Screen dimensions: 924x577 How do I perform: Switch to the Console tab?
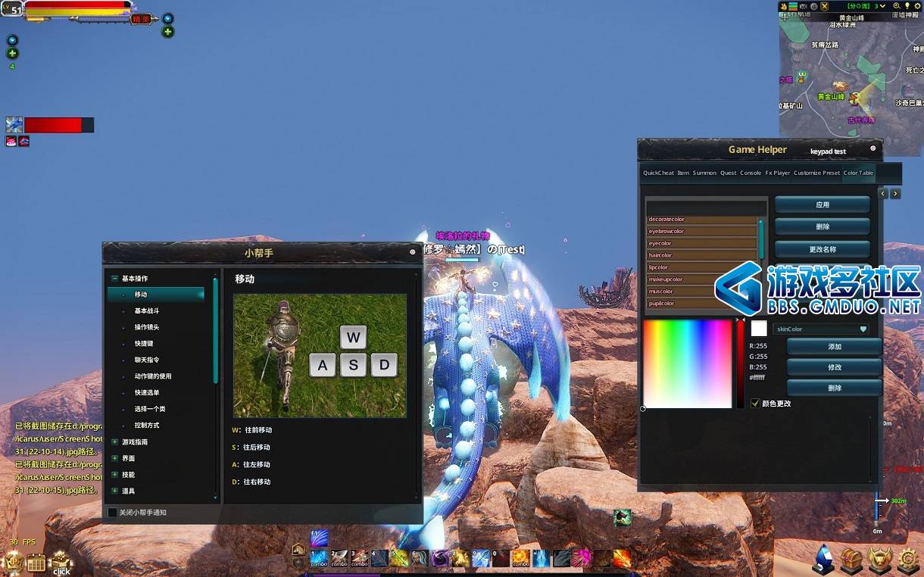(751, 173)
